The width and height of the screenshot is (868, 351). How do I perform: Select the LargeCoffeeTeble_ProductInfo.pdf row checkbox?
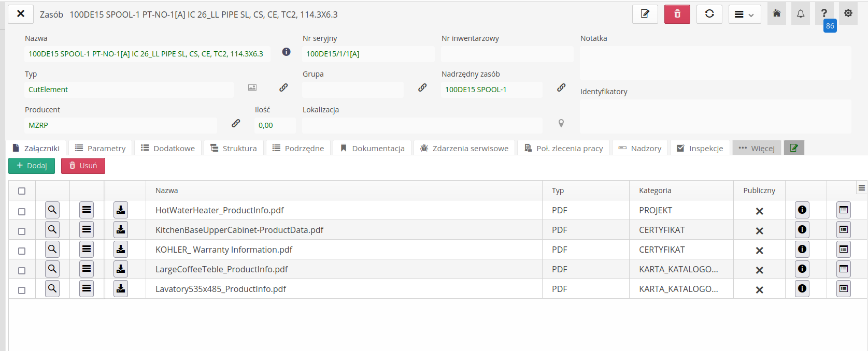22,270
